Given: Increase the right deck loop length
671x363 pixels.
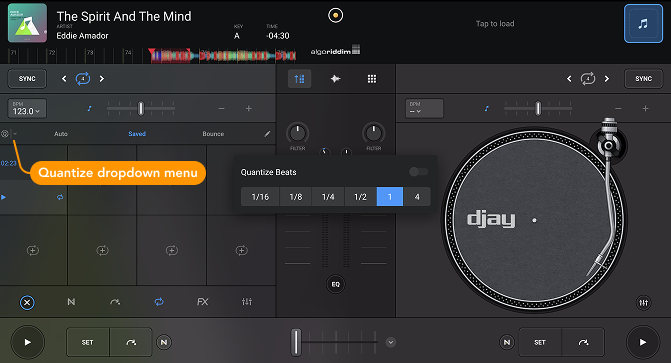Looking at the screenshot, I should point(606,79).
